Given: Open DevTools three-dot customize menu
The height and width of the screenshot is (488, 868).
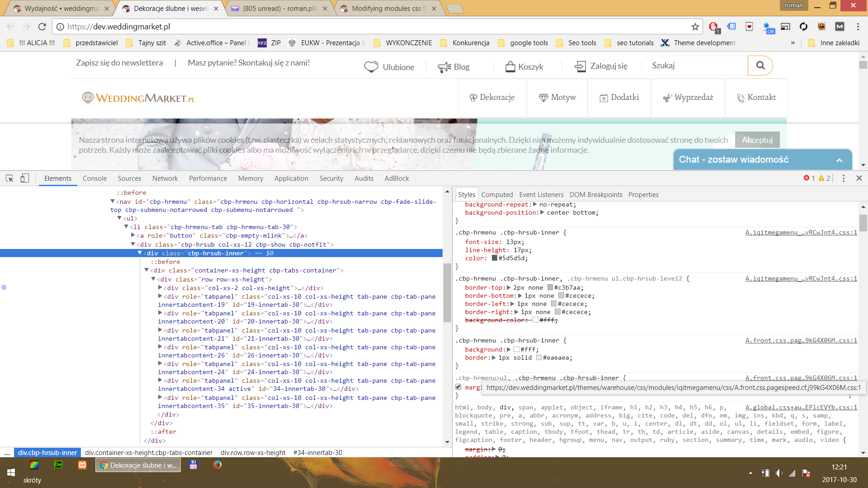Looking at the screenshot, I should [844, 178].
